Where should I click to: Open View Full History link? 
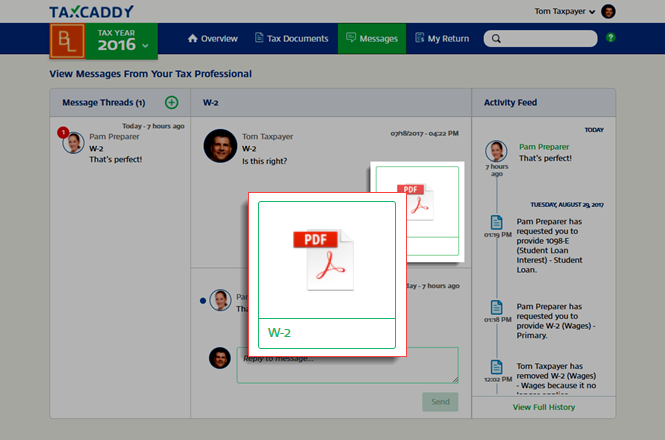[544, 407]
